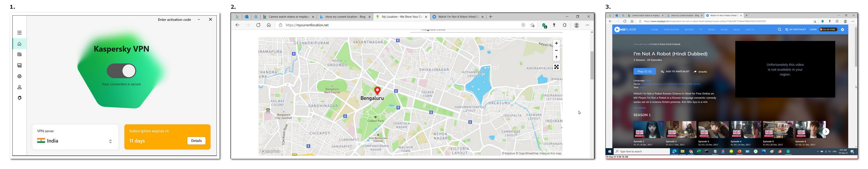
Task: Open NEWS in MX Player menu
Action: pyautogui.click(x=711, y=29)
